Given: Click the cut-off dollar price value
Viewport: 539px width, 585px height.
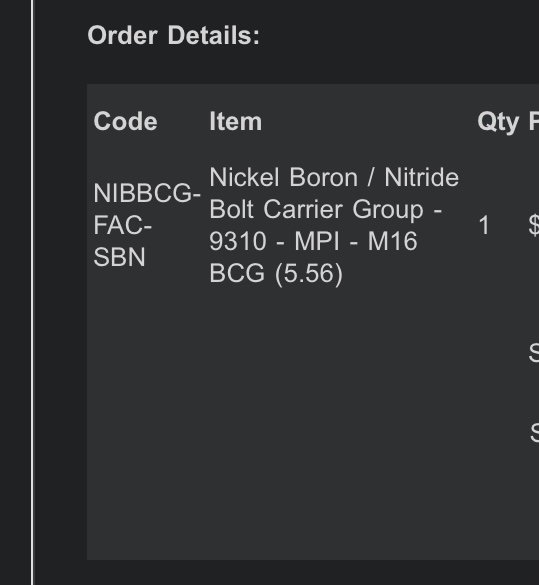Looking at the screenshot, I should tap(534, 225).
